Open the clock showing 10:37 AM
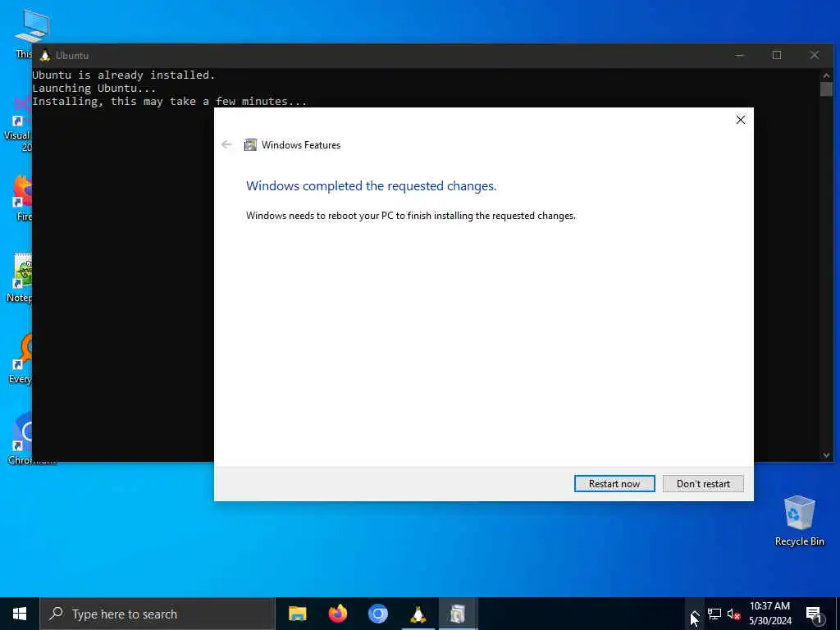Image resolution: width=840 pixels, height=630 pixels. [769, 614]
